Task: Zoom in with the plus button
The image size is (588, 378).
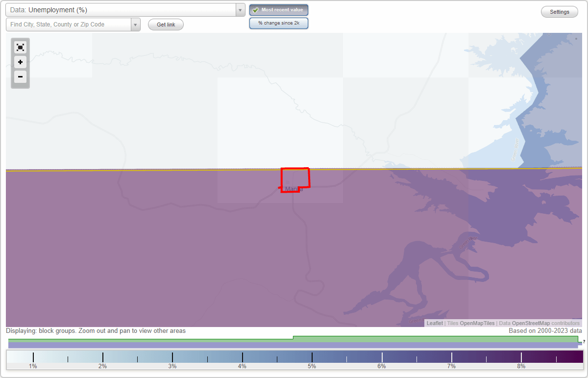Action: point(20,62)
